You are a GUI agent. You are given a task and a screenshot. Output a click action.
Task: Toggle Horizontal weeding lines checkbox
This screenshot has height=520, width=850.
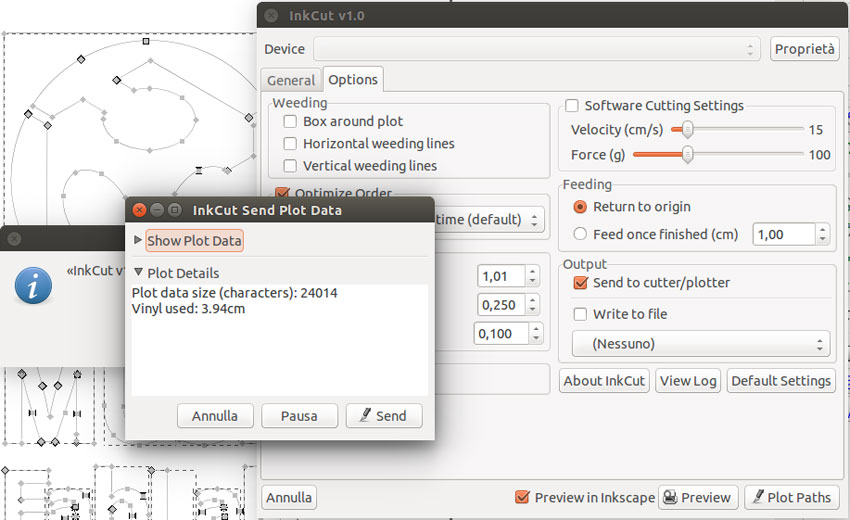(291, 144)
